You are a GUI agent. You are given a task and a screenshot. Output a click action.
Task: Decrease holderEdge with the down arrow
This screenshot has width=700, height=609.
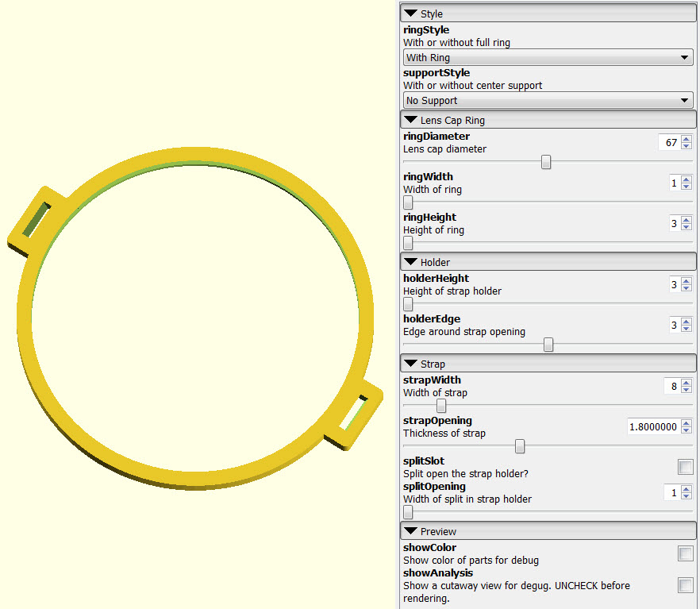687,329
